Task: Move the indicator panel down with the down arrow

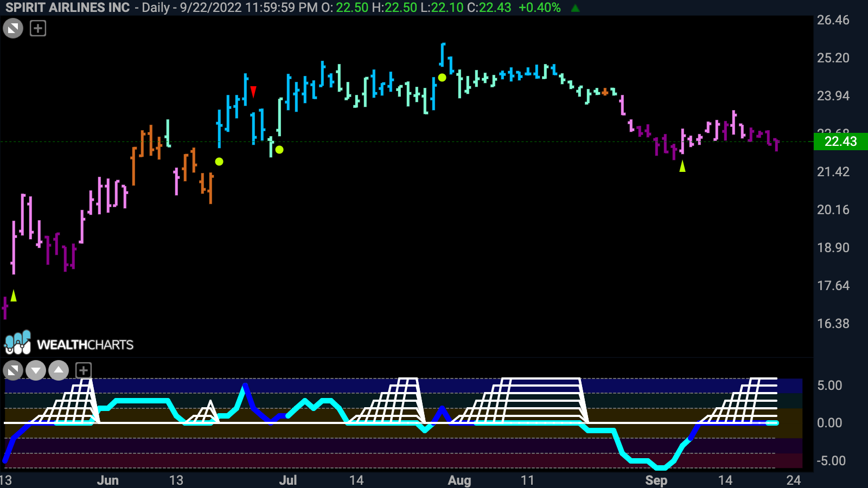Action: pyautogui.click(x=36, y=371)
